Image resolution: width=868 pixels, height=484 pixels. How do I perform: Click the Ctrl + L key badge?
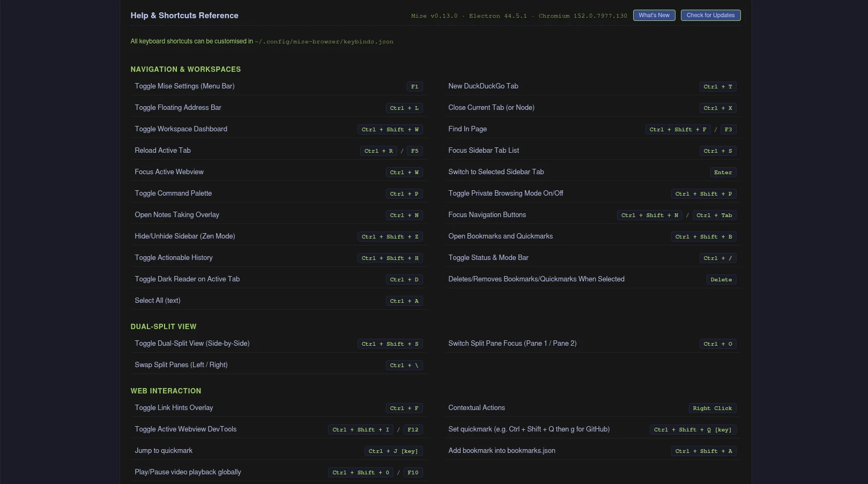click(x=404, y=108)
